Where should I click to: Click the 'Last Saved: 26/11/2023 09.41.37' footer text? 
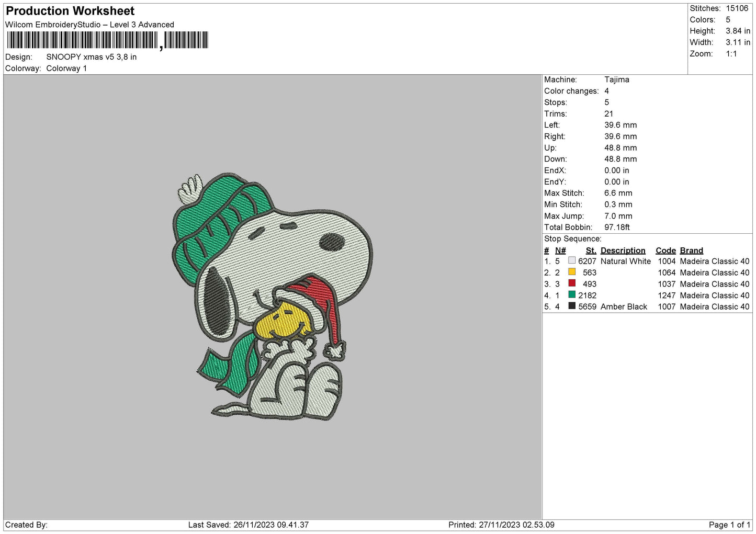(249, 525)
